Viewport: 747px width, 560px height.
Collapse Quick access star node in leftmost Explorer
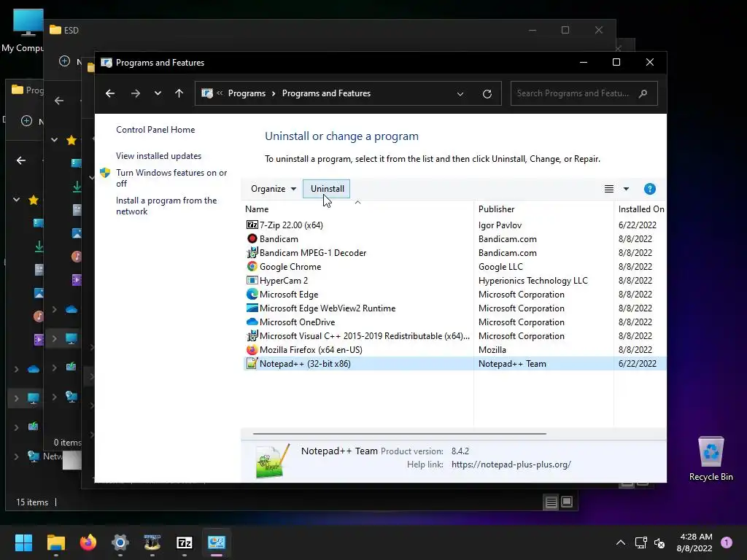[x=16, y=200]
